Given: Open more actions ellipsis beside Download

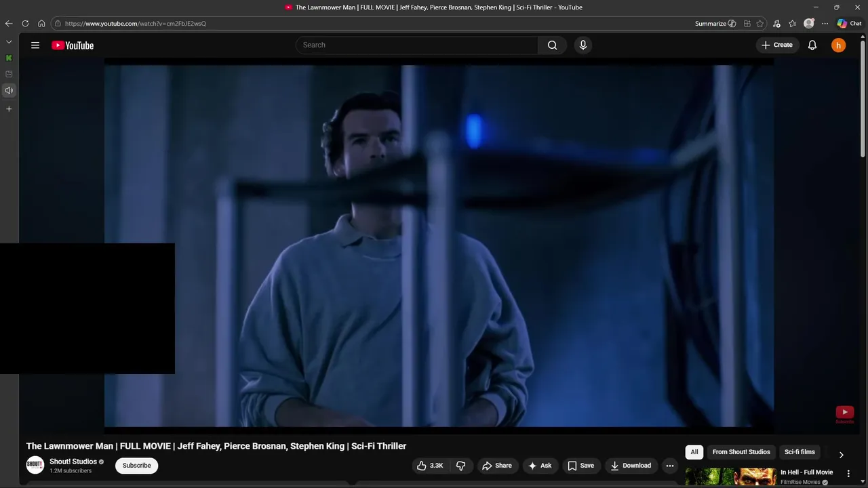Looking at the screenshot, I should (x=670, y=466).
